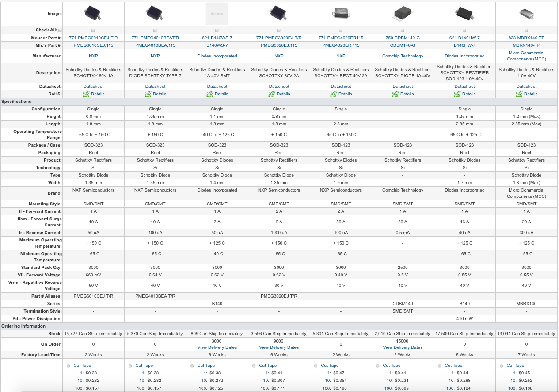The height and width of the screenshot is (392, 559).
Task: Click the '7 Weeks' factory lead-time value
Action: (526, 355)
